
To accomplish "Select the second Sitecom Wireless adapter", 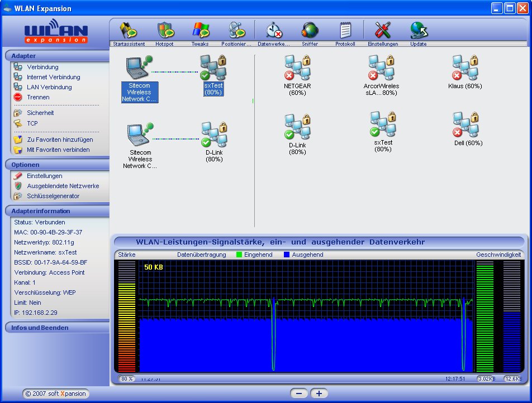I will pos(140,146).
